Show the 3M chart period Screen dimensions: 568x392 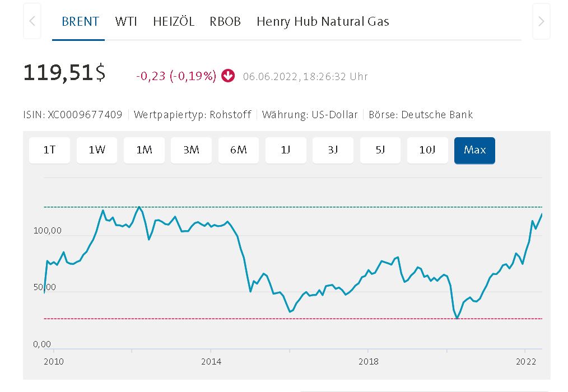tap(191, 150)
